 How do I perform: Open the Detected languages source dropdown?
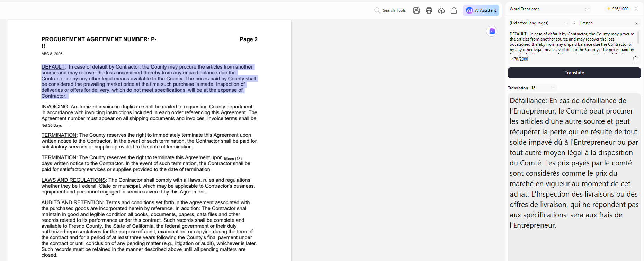coord(538,23)
